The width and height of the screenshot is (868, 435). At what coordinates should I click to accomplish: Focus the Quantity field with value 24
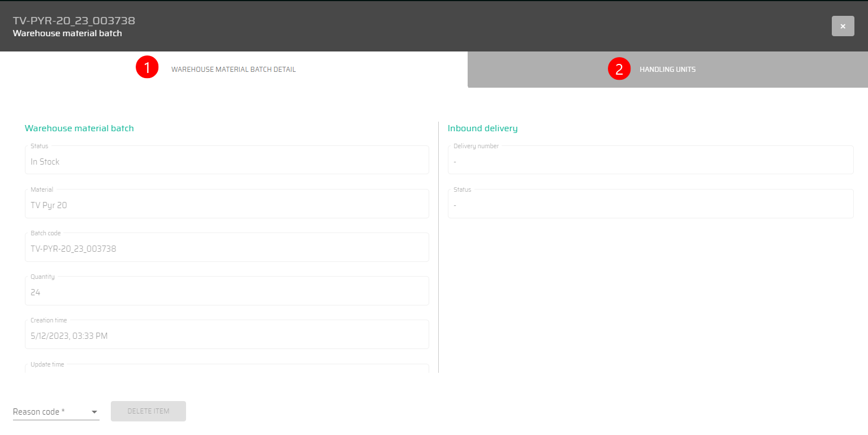(226, 292)
